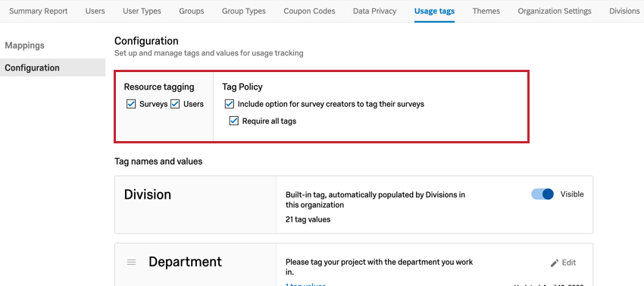
Task: Select Mappings in the left sidebar
Action: [25, 46]
